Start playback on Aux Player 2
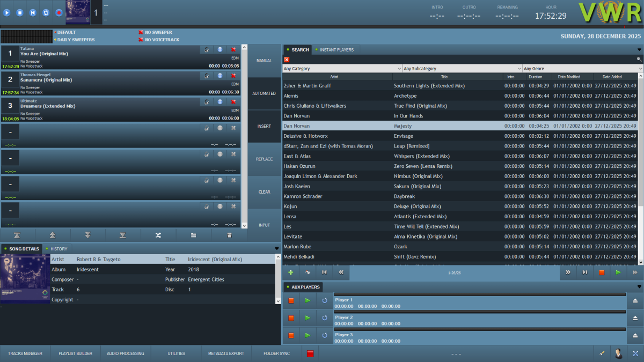This screenshot has height=362, width=644. pos(307,317)
